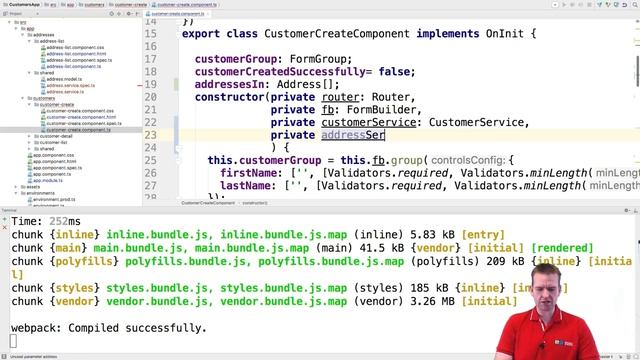The image size is (640, 360).
Task: Click the customerService parameter on line 22
Action: (369, 122)
